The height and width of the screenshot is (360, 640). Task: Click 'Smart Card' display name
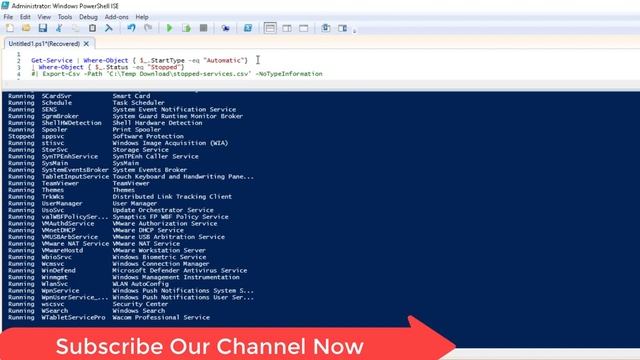point(131,96)
